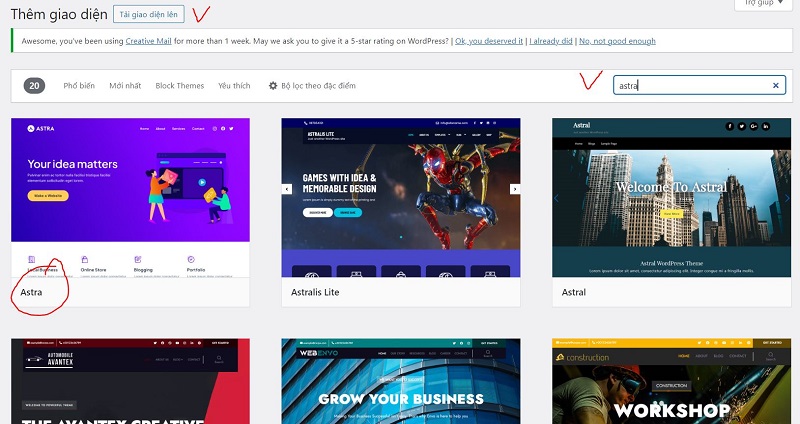Focus the theme search field containing astra
This screenshot has width=800, height=424.
699,85
